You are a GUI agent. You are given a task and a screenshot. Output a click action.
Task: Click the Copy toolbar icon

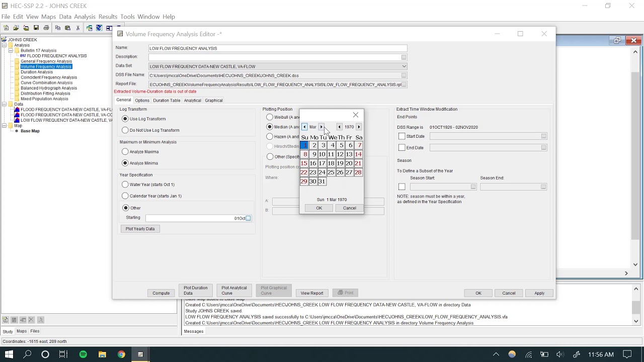58,28
